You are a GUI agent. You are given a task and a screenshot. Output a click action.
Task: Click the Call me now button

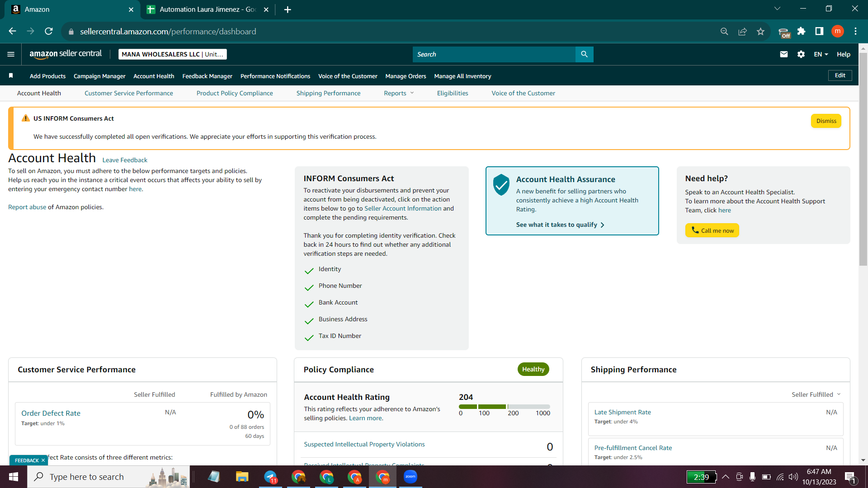[712, 230]
